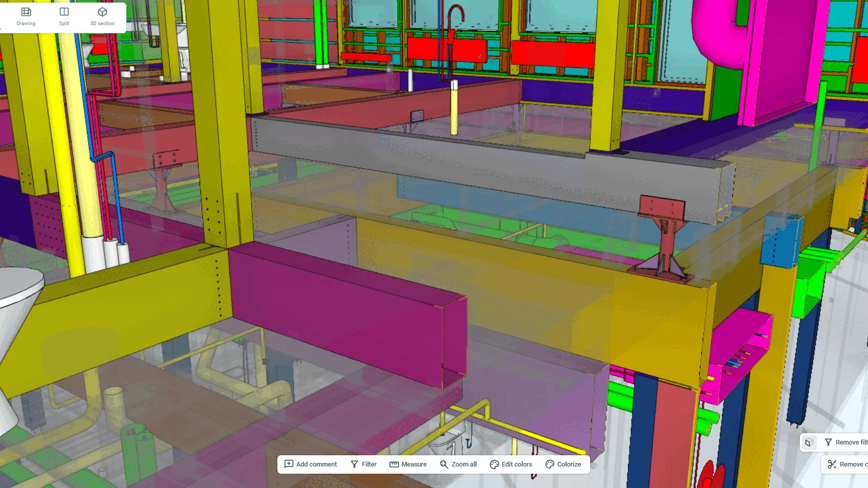Apply Colorize to the model

coord(563,464)
